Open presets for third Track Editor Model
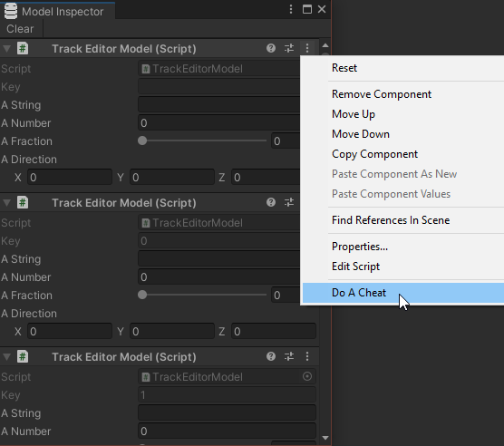Image resolution: width=504 pixels, height=446 pixels. [x=289, y=356]
